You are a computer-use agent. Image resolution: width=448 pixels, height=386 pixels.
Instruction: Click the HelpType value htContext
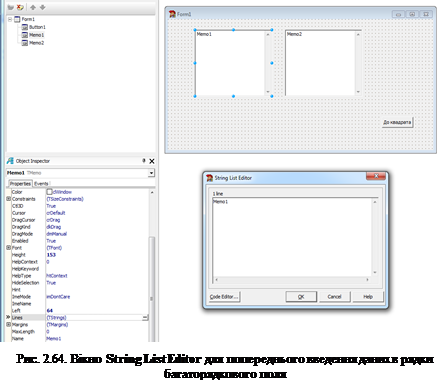[x=57, y=276]
